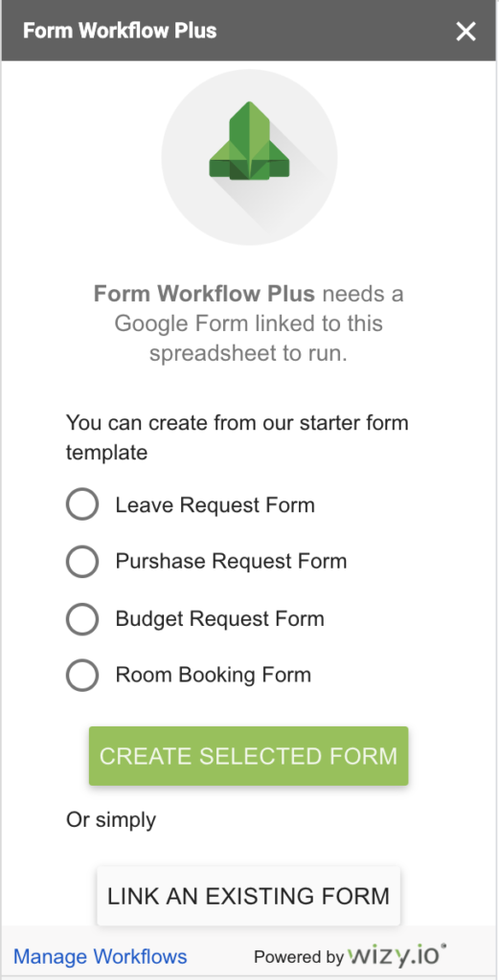Select the Leave Request Form radio button
This screenshot has width=499, height=980.
[82, 504]
